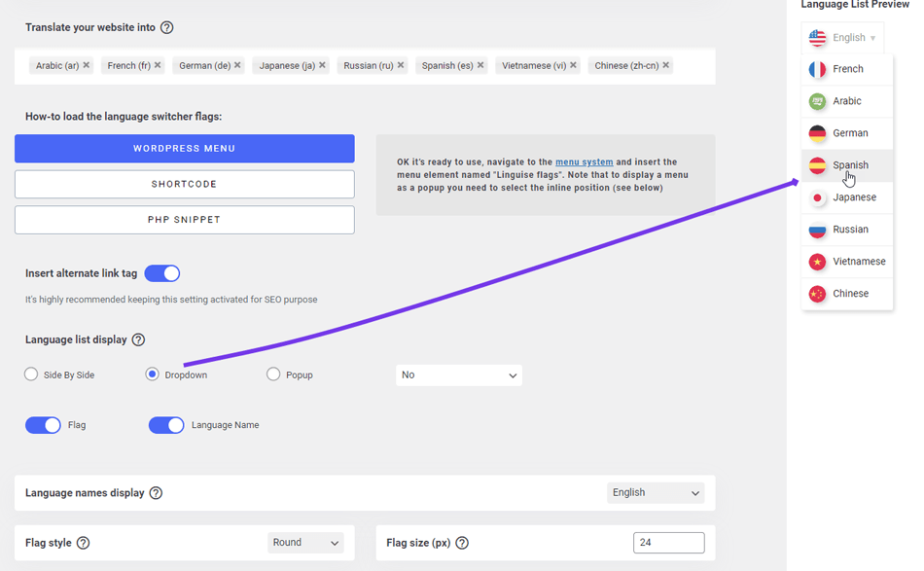Open Language names display English dropdown
924x571 pixels.
[x=656, y=492]
